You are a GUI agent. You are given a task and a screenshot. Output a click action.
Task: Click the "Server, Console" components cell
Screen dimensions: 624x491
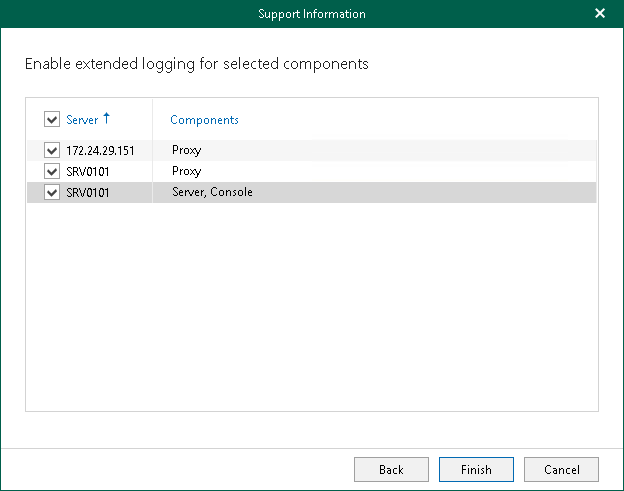tap(212, 192)
